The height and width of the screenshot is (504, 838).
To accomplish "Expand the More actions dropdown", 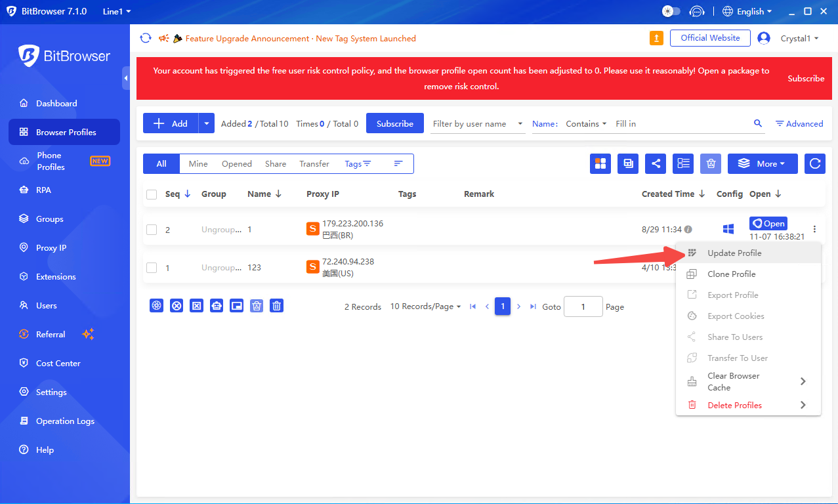I will point(762,164).
